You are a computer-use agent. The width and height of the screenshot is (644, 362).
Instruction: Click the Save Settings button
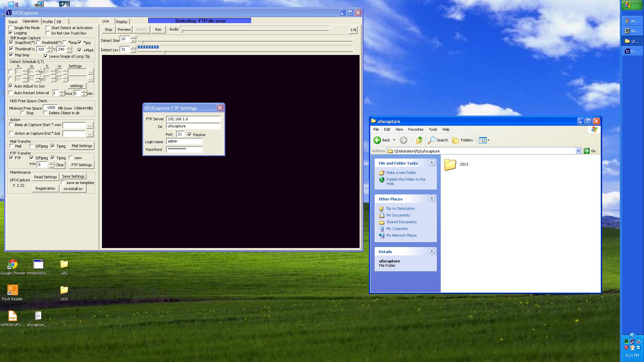click(73, 176)
